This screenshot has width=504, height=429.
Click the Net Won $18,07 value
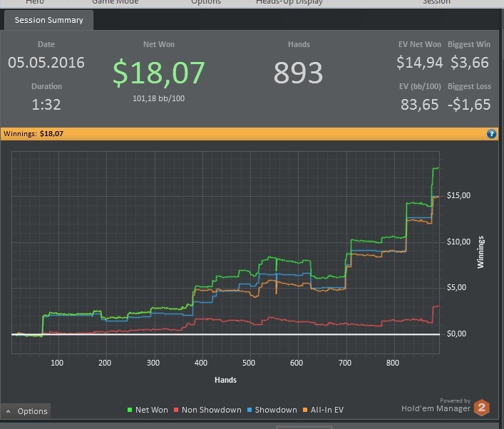(x=159, y=73)
